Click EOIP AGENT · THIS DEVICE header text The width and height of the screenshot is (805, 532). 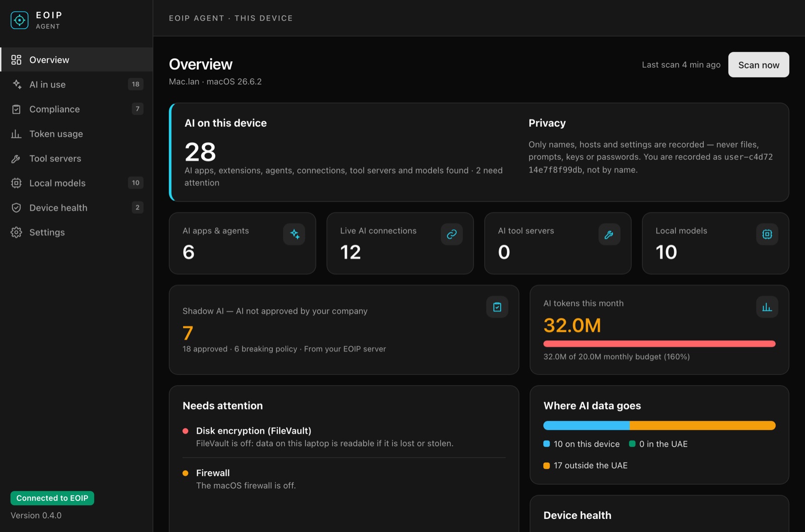231,18
